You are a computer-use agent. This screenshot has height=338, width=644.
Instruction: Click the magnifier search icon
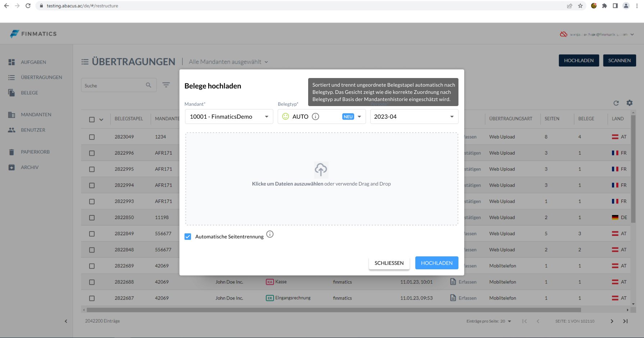point(149,85)
